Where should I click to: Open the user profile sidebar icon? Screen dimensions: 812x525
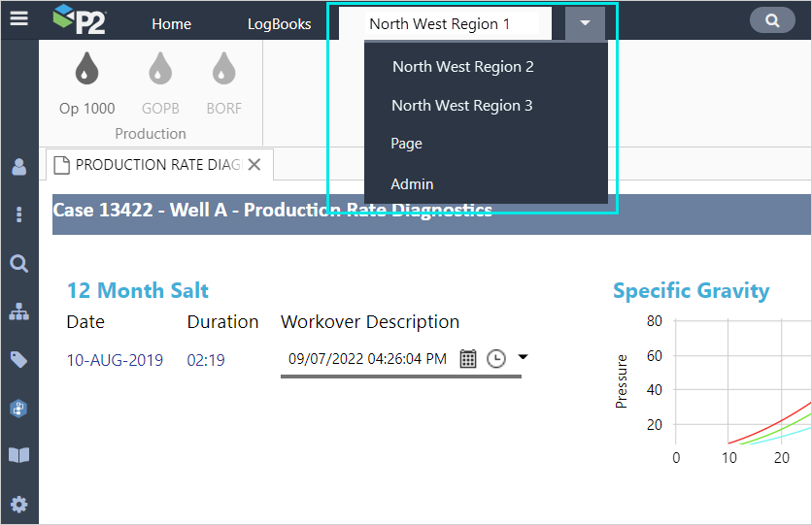click(x=19, y=167)
